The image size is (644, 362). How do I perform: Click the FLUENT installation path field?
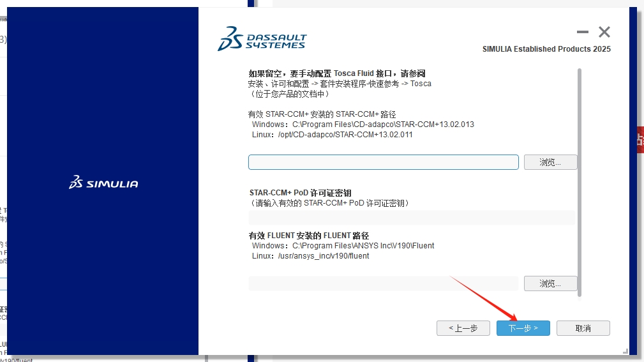click(383, 283)
